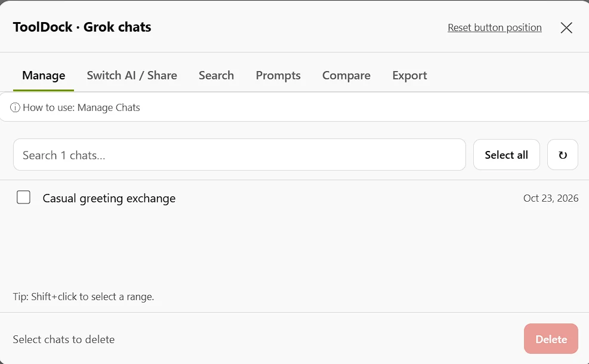Click the refresh chats icon button
The height and width of the screenshot is (364, 589).
pos(562,155)
